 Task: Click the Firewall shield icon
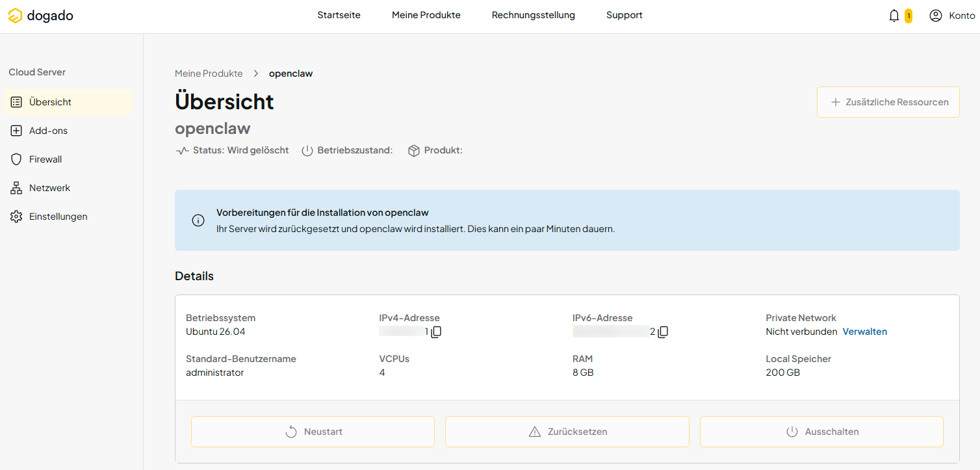(16, 159)
